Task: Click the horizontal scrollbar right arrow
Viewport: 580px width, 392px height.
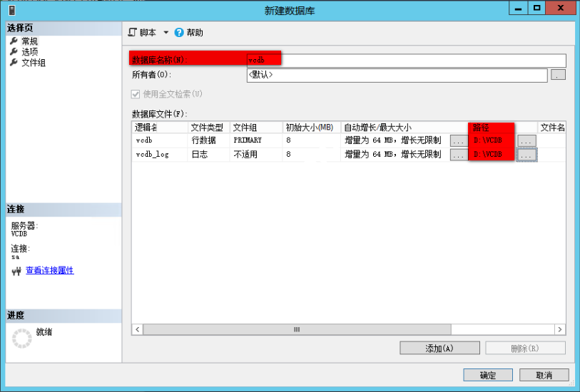Action: pyautogui.click(x=560, y=329)
